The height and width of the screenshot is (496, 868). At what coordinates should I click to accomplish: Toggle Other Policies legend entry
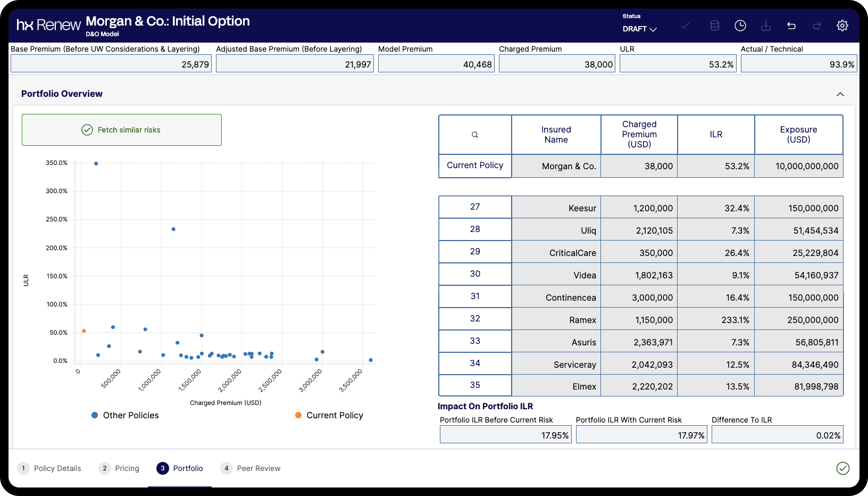click(126, 415)
